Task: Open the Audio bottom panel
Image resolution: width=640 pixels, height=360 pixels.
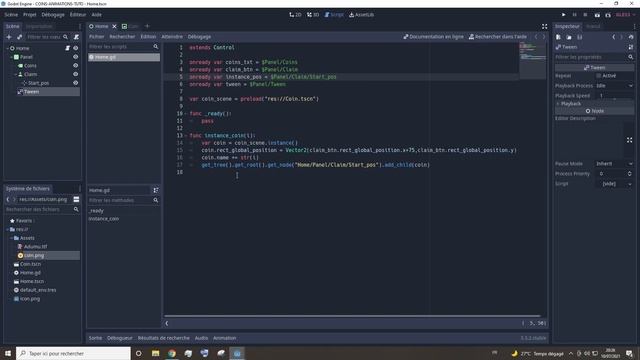Action: pos(201,338)
